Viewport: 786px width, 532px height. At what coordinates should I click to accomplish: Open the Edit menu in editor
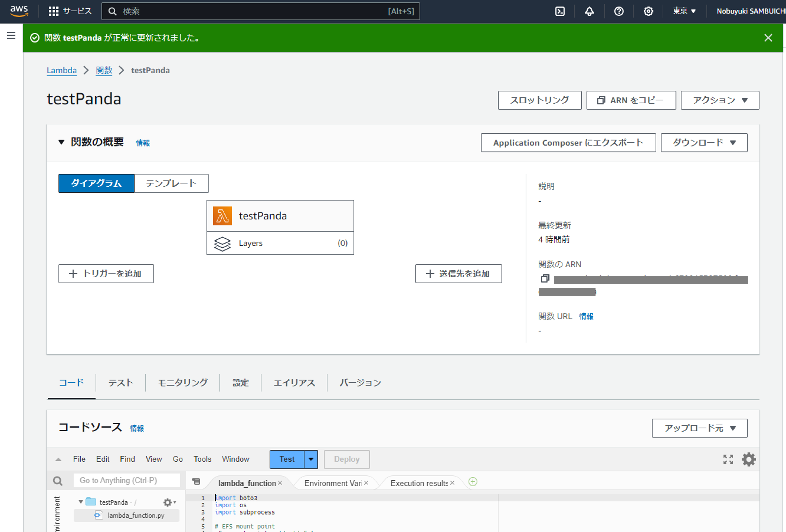pos(103,459)
